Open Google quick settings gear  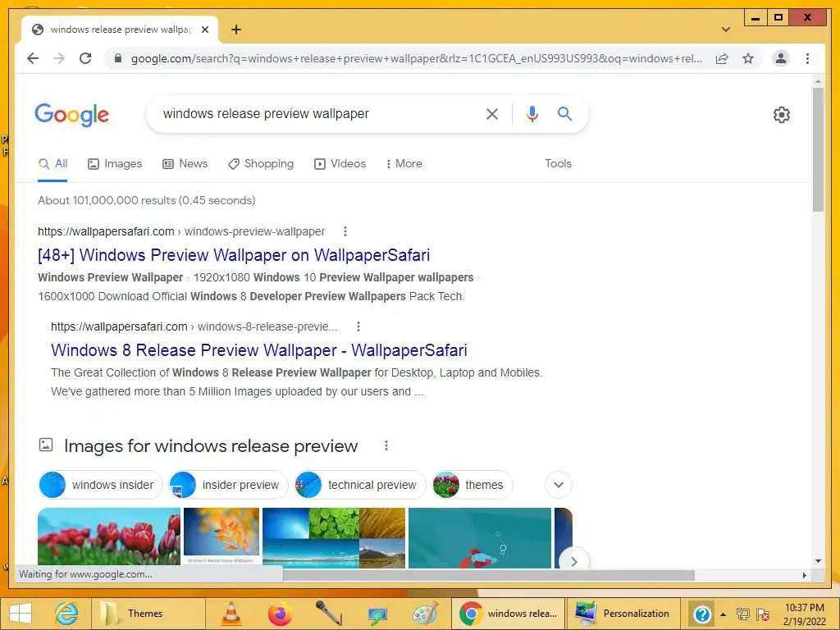pos(782,115)
